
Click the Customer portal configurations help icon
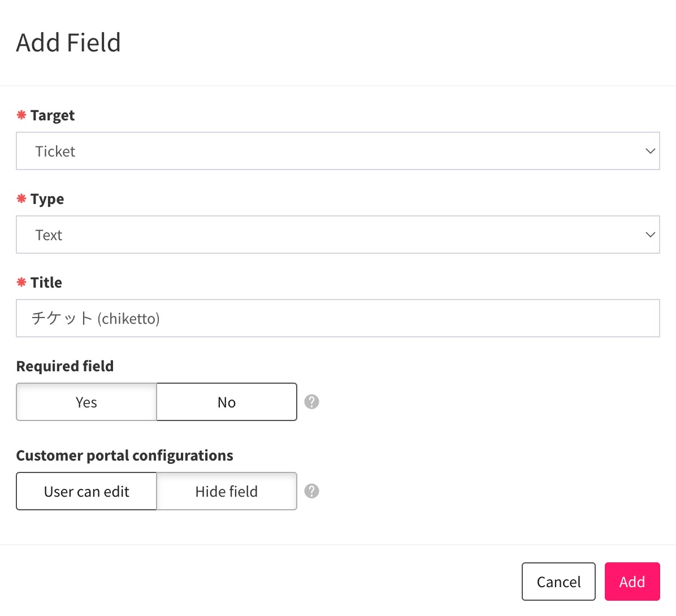311,491
